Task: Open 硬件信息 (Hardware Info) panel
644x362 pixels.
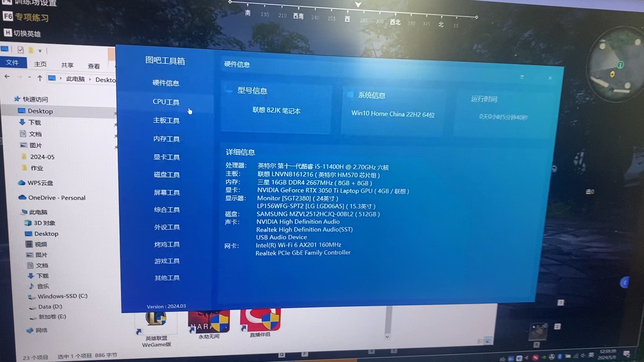Action: [166, 83]
